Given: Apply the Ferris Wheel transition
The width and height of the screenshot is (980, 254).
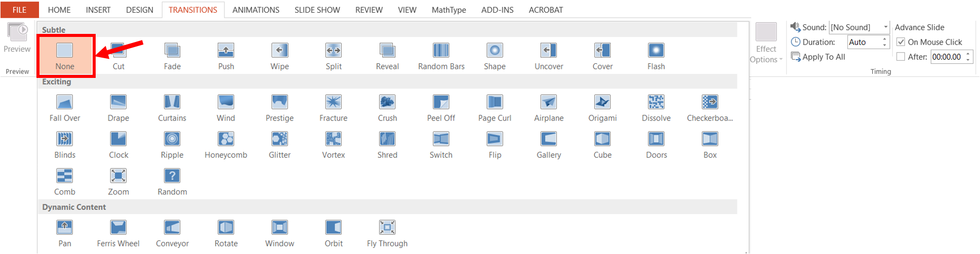Looking at the screenshot, I should (118, 233).
